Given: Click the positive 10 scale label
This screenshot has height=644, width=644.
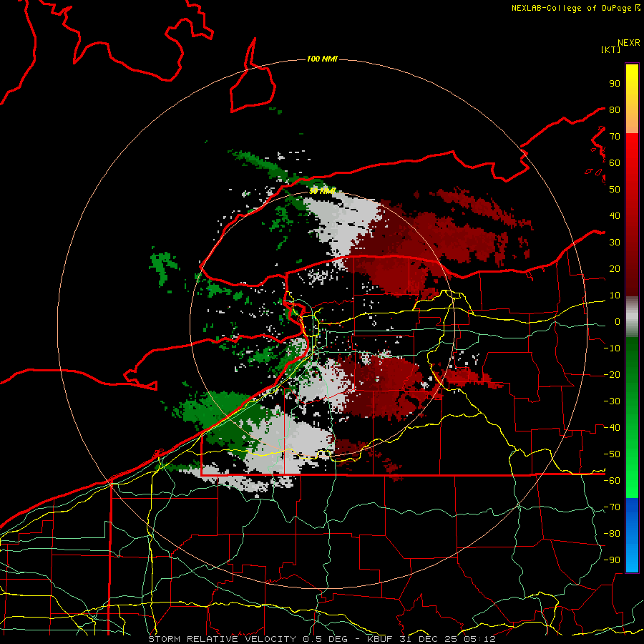Looking at the screenshot, I should point(615,296).
